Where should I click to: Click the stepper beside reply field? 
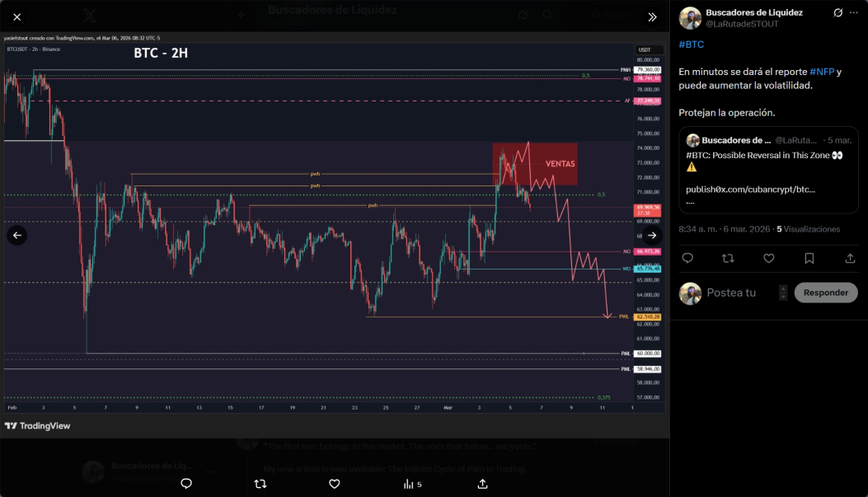click(783, 293)
